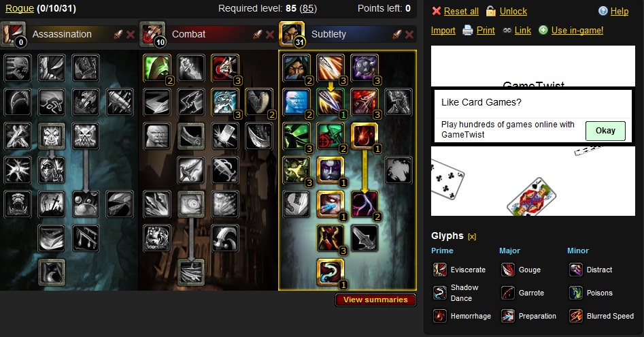Open the Import link
Image resolution: width=644 pixels, height=337 pixels.
click(x=443, y=30)
